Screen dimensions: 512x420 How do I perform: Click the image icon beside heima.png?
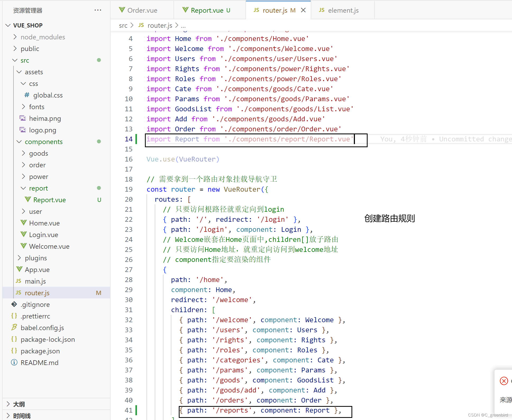pos(23,118)
